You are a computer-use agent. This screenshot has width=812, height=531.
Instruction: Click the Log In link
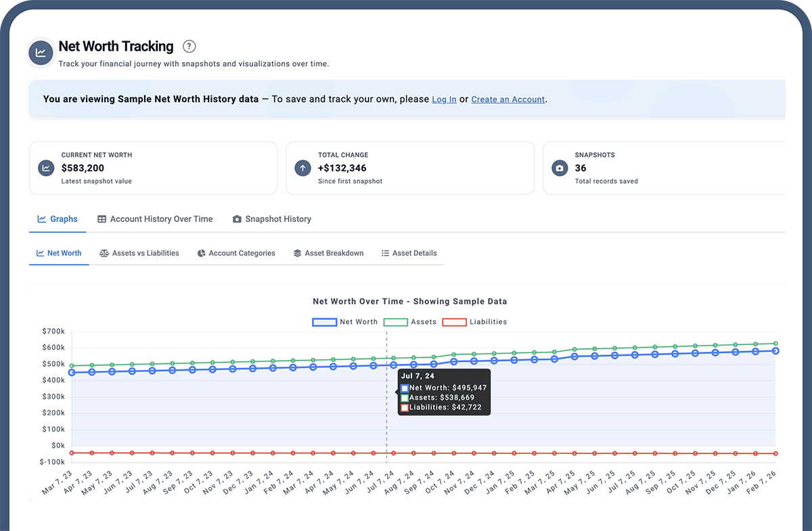(x=444, y=99)
